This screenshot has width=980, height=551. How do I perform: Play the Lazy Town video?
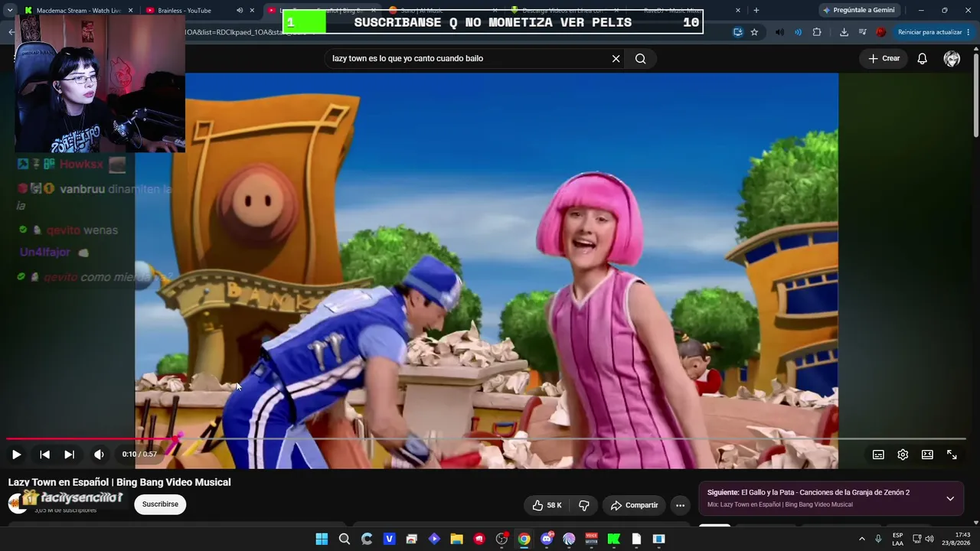16,455
